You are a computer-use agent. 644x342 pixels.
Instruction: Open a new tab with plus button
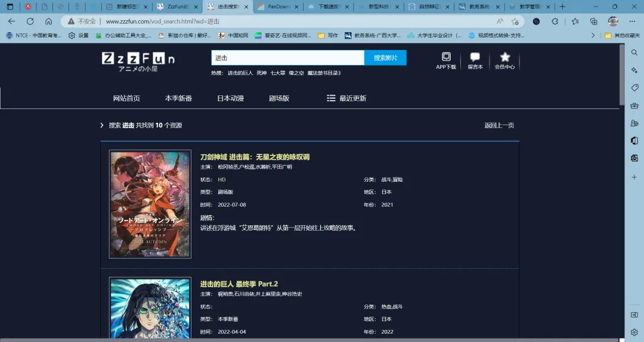(562, 7)
